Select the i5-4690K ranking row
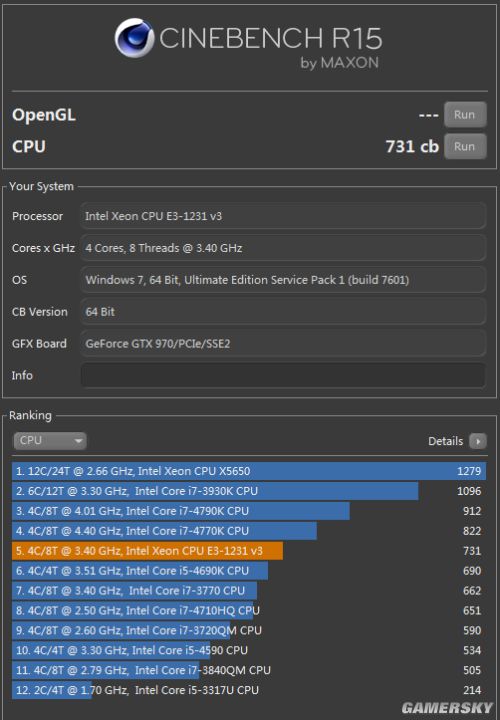Image resolution: width=500 pixels, height=720 pixels. click(x=249, y=571)
